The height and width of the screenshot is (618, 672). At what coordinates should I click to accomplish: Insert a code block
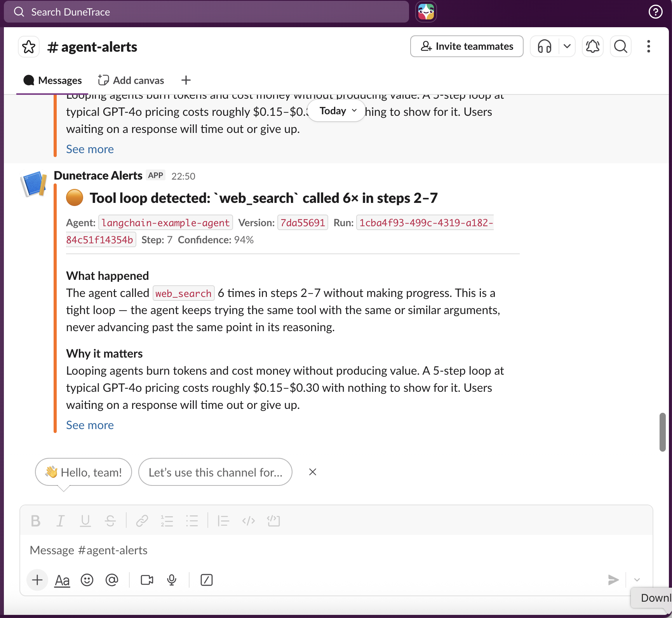273,521
